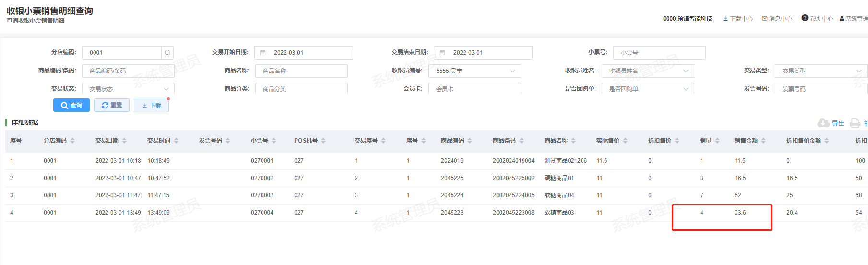Focus the 发票号码 input field

click(821, 89)
